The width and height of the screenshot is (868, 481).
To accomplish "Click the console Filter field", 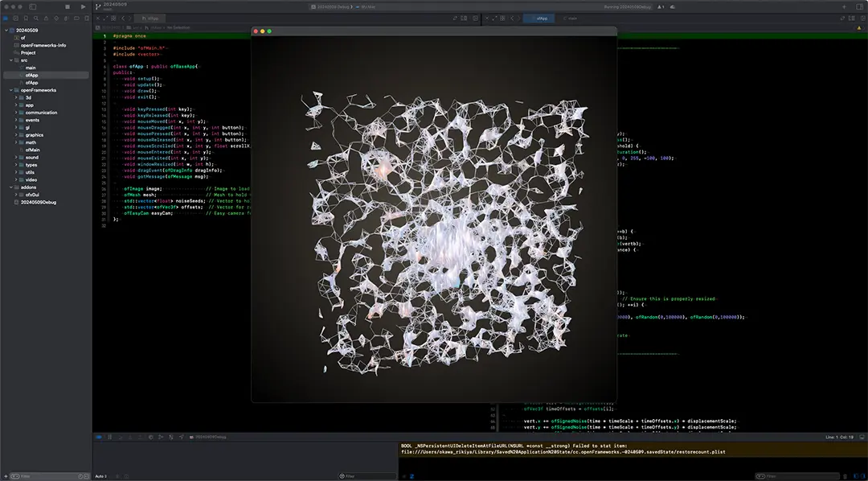I will [797, 476].
